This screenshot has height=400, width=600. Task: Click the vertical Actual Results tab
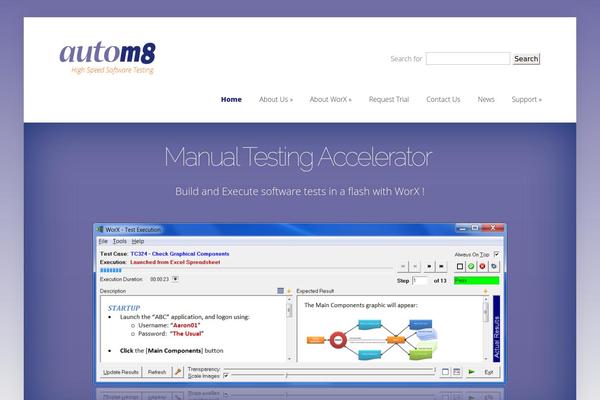point(496,329)
